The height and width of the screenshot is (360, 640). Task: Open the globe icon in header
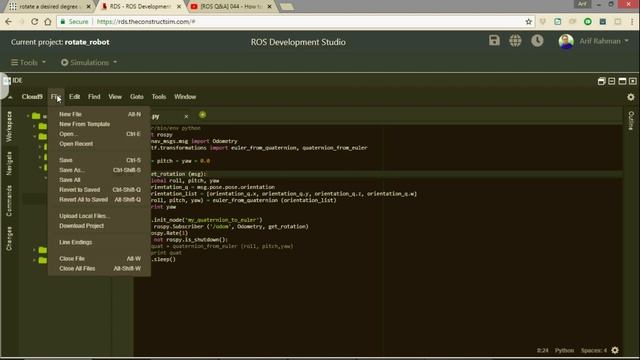pyautogui.click(x=515, y=40)
